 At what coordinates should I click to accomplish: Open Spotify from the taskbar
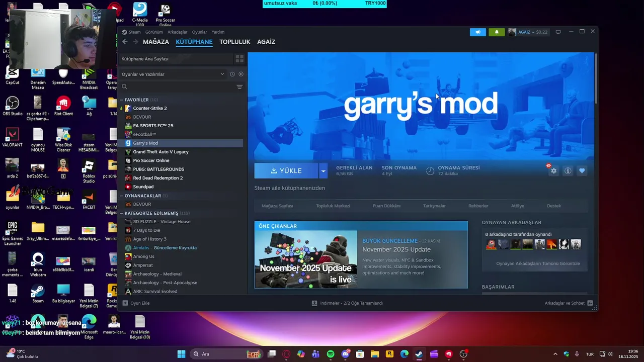tap(331, 354)
